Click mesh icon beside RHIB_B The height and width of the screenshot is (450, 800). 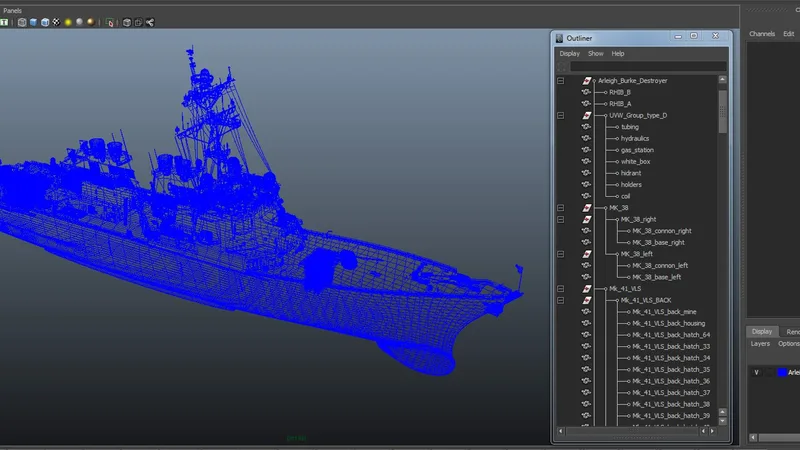[x=586, y=92]
